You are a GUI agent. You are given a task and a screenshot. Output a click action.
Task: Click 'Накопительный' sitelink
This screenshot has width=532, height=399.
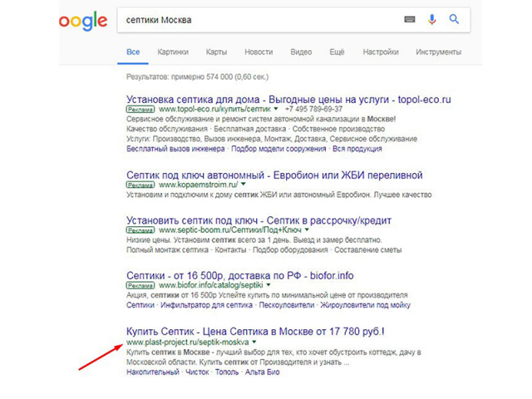pos(153,372)
